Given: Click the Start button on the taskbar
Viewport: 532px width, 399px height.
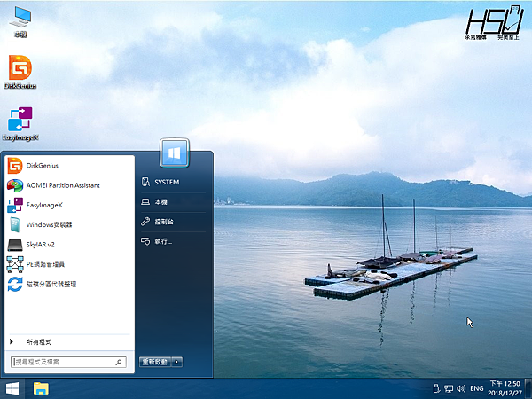Looking at the screenshot, I should [x=12, y=389].
